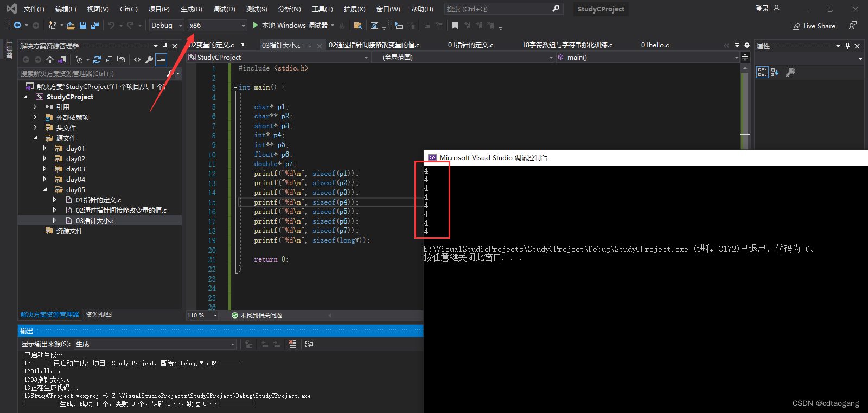Click the pending changes filter clock icon

[79, 60]
